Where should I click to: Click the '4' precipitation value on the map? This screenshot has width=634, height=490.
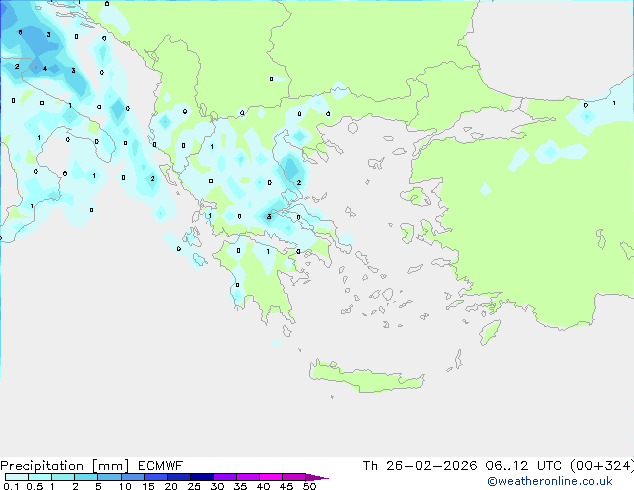point(45,68)
